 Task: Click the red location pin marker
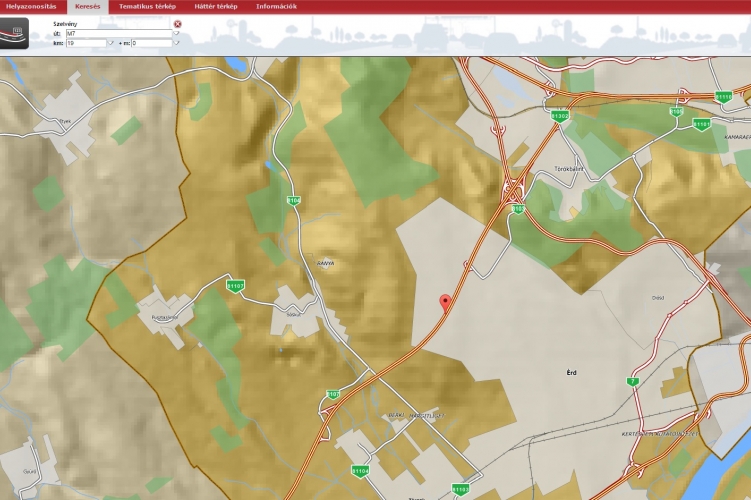[x=444, y=303]
